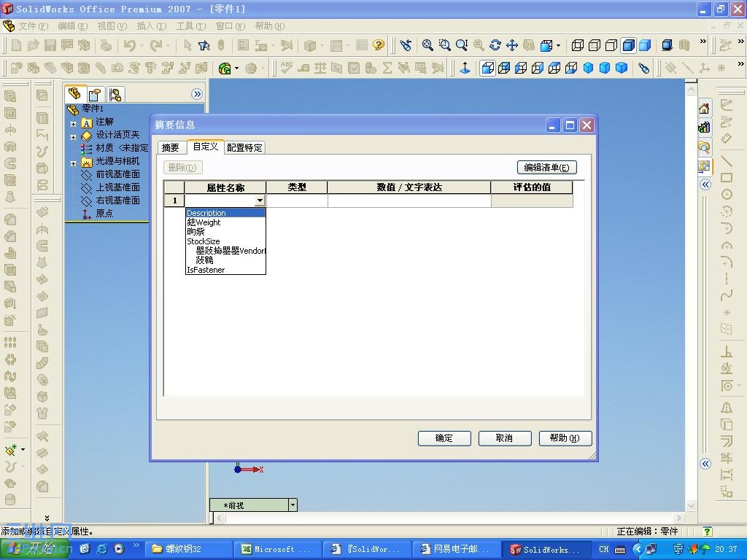Open the 视图 menu
This screenshot has height=560, width=747.
click(x=112, y=26)
